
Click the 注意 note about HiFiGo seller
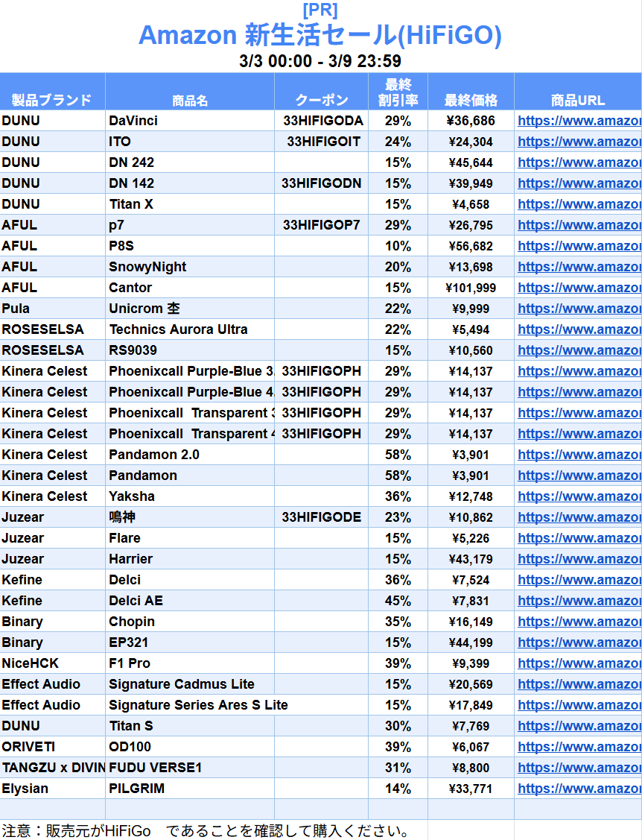206,831
